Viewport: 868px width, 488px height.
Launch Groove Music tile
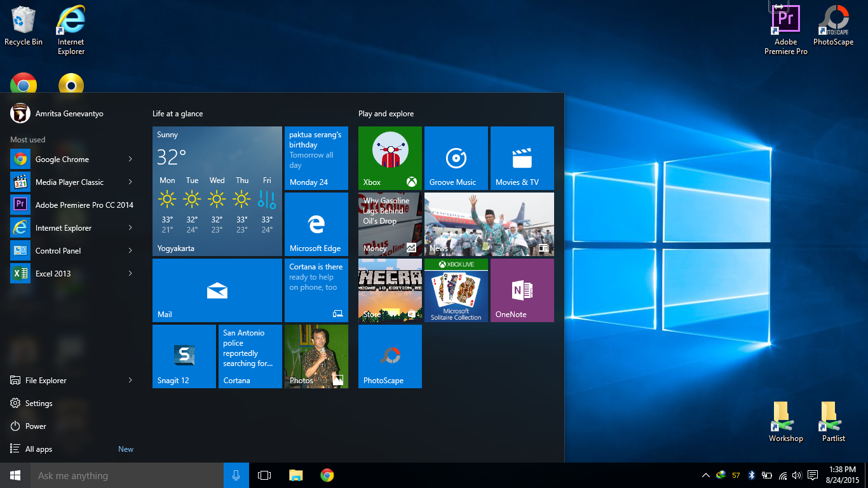point(456,158)
